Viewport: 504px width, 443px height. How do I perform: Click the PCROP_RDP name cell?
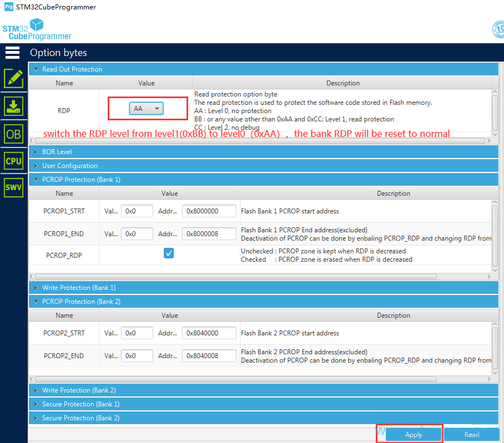pyautogui.click(x=64, y=255)
